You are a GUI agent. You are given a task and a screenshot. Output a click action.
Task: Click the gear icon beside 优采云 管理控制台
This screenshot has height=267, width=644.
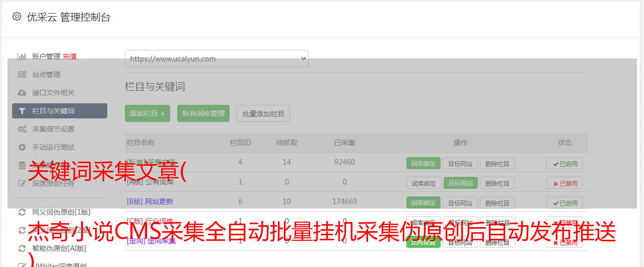click(17, 17)
